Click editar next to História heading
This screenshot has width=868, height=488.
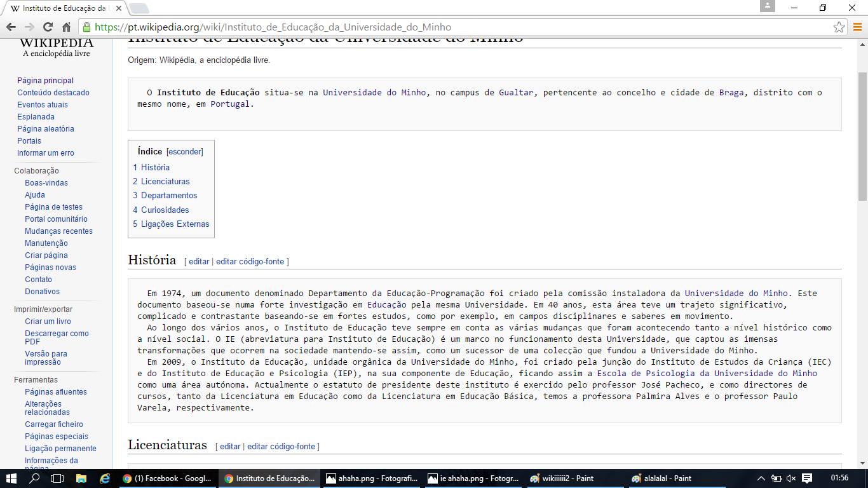tap(199, 262)
